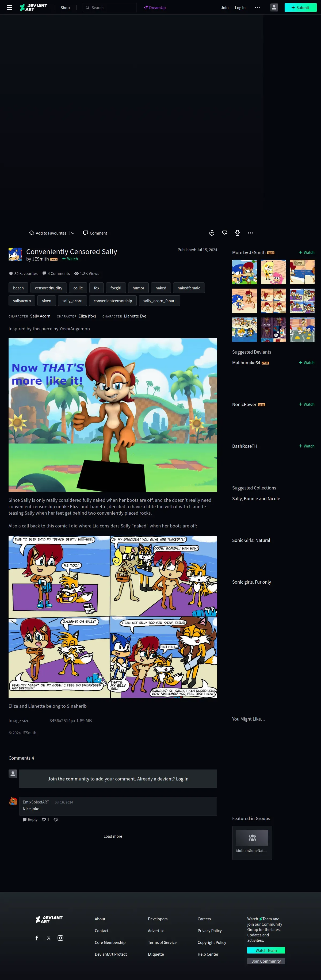Open Malibumike64 suggested deviant

point(246,363)
